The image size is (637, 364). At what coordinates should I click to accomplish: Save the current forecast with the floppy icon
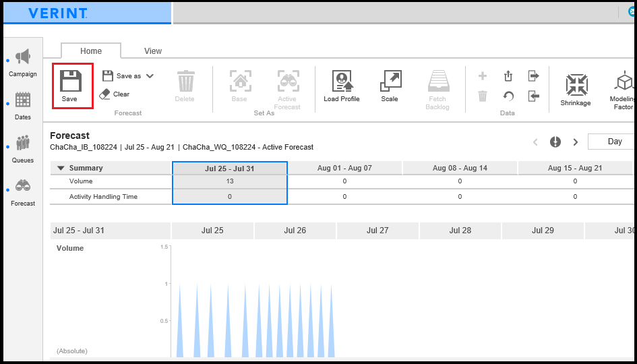70,86
